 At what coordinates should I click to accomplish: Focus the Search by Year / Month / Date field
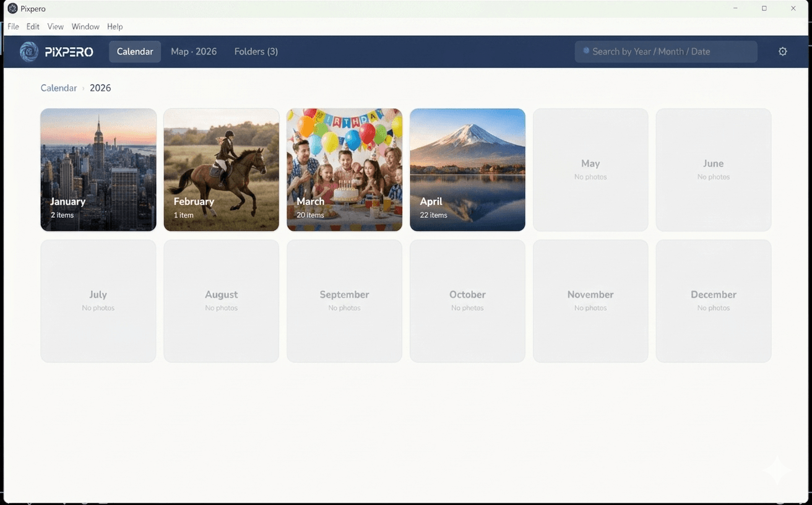(x=666, y=51)
